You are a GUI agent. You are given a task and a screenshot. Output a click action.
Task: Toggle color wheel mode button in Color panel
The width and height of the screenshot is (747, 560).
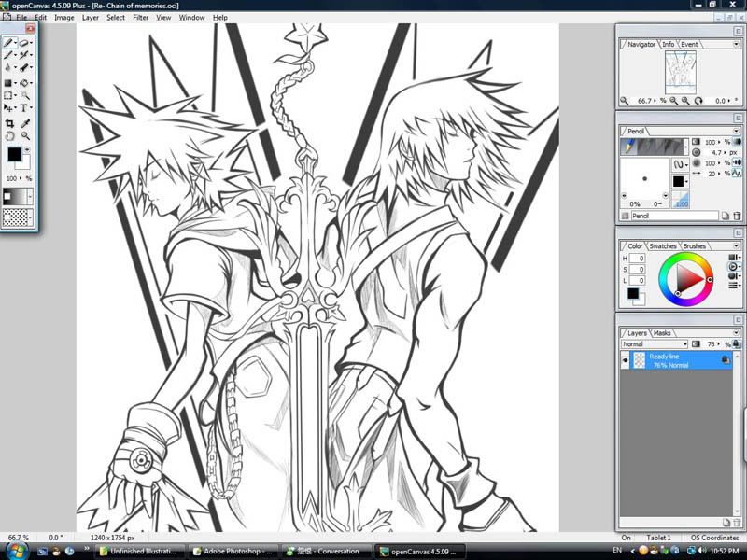coord(734,267)
